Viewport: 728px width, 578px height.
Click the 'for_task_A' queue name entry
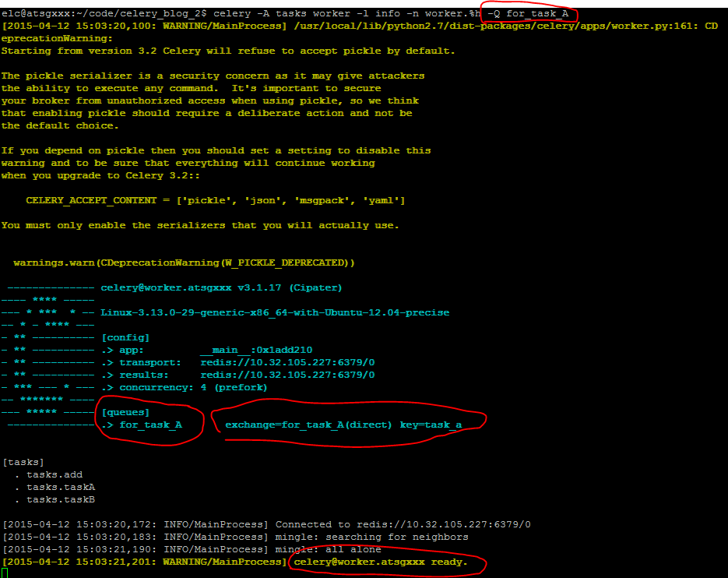point(151,425)
